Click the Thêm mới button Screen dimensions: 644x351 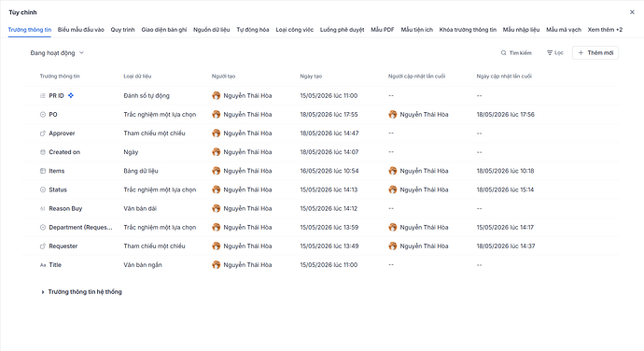pyautogui.click(x=595, y=53)
